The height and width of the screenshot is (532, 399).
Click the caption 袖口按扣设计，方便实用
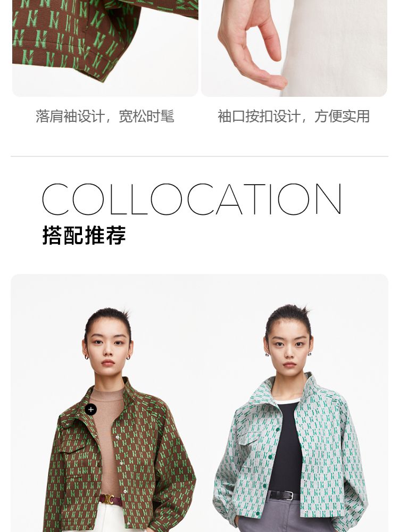click(294, 116)
